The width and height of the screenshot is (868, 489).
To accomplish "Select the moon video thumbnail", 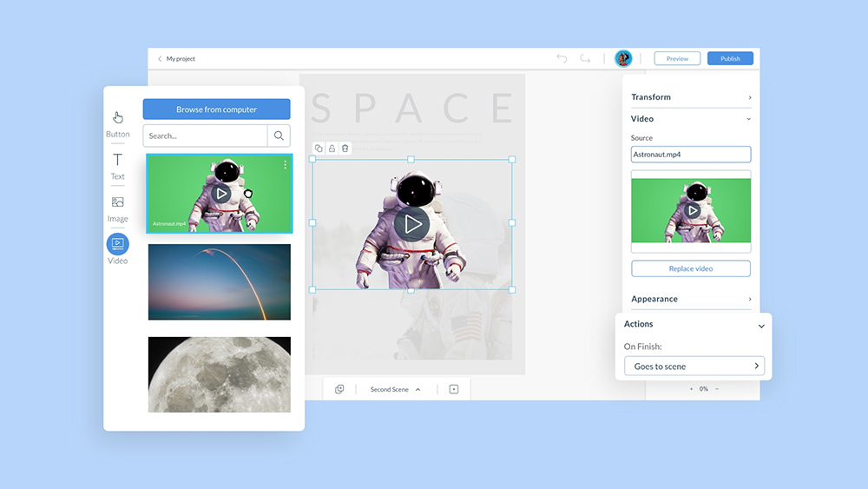I will click(220, 374).
